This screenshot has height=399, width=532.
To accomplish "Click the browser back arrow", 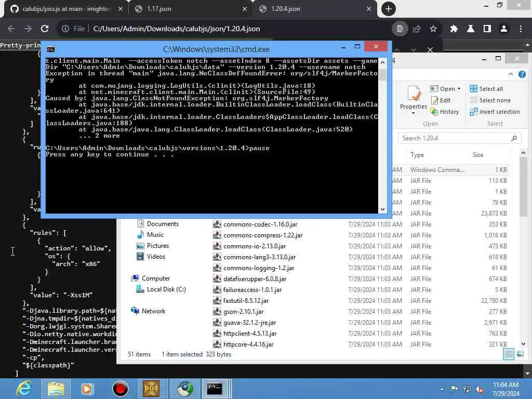I will pos(11,29).
